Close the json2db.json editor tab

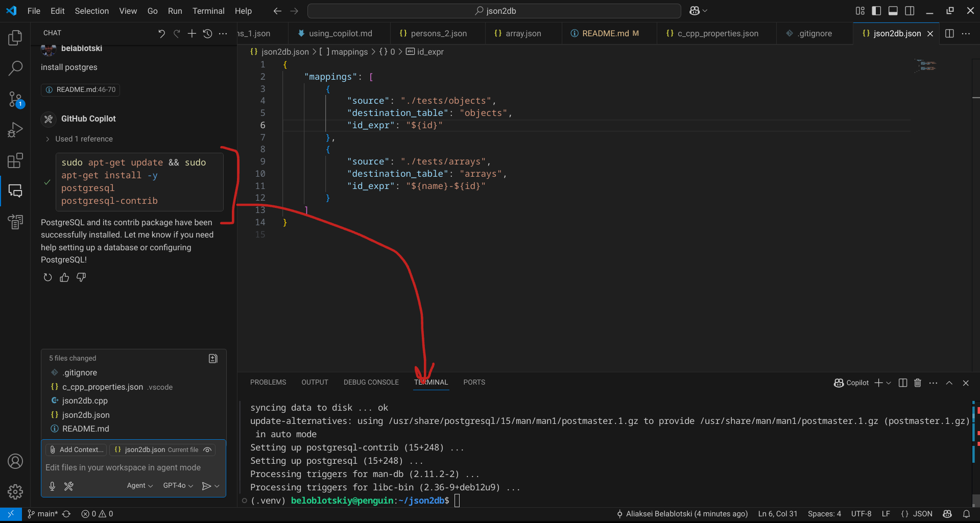930,33
